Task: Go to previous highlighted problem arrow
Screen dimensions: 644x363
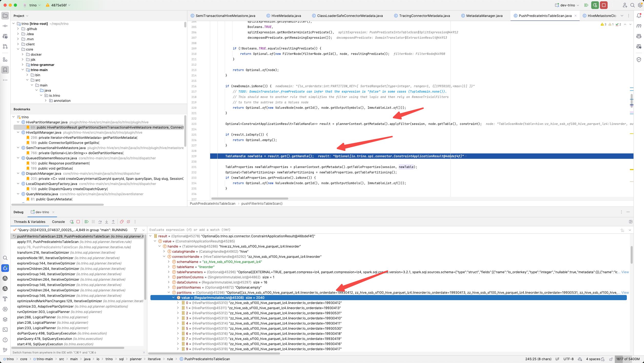Action: pos(625,24)
